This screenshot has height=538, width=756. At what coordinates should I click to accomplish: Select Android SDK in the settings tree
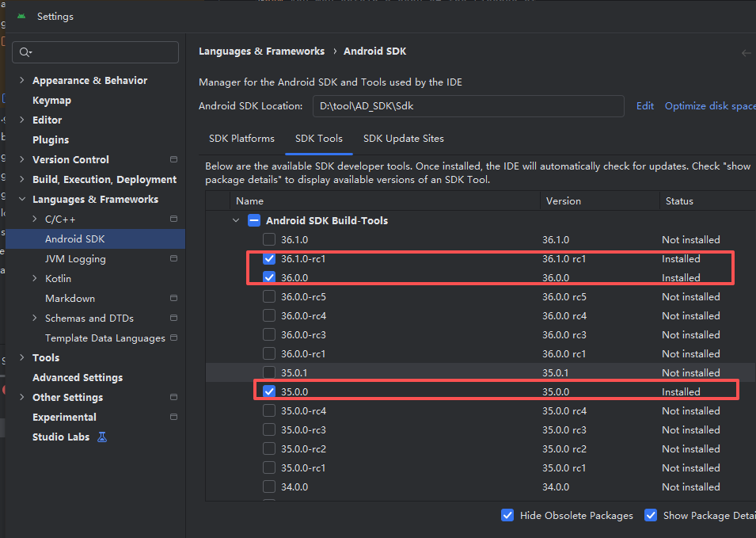(x=95, y=238)
